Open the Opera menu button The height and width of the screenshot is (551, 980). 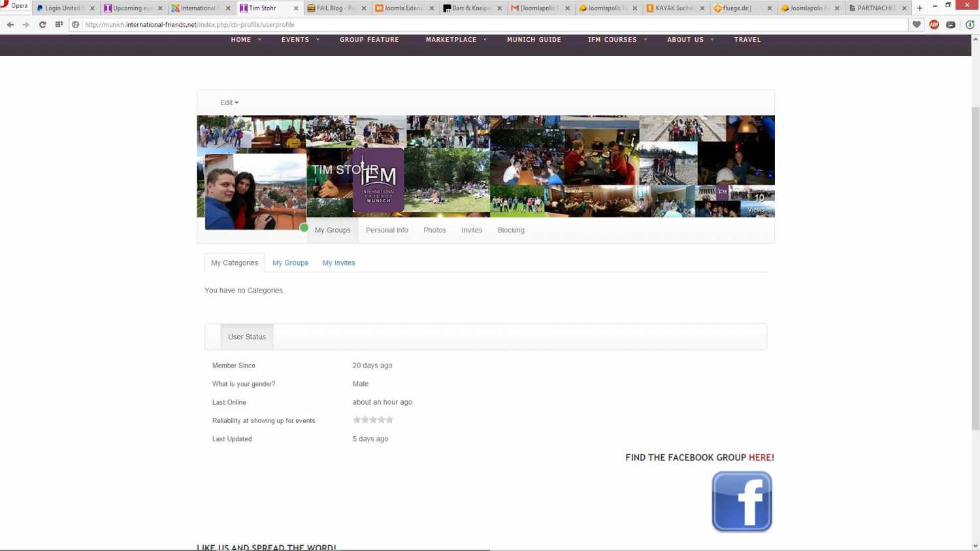tap(15, 5)
